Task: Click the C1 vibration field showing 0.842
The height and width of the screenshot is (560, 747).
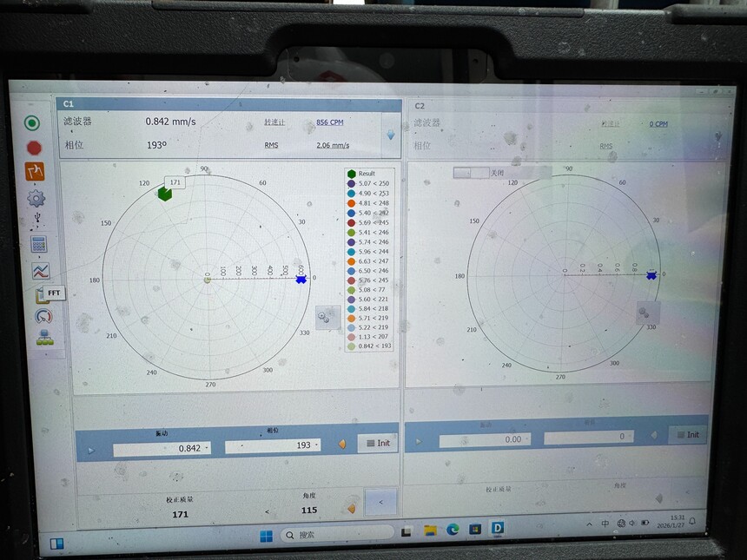Action: pyautogui.click(x=162, y=448)
